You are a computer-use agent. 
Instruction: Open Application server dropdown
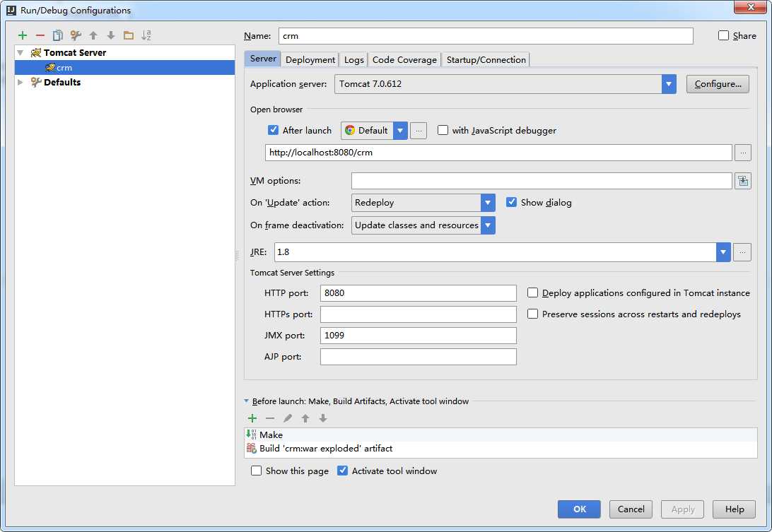[669, 84]
